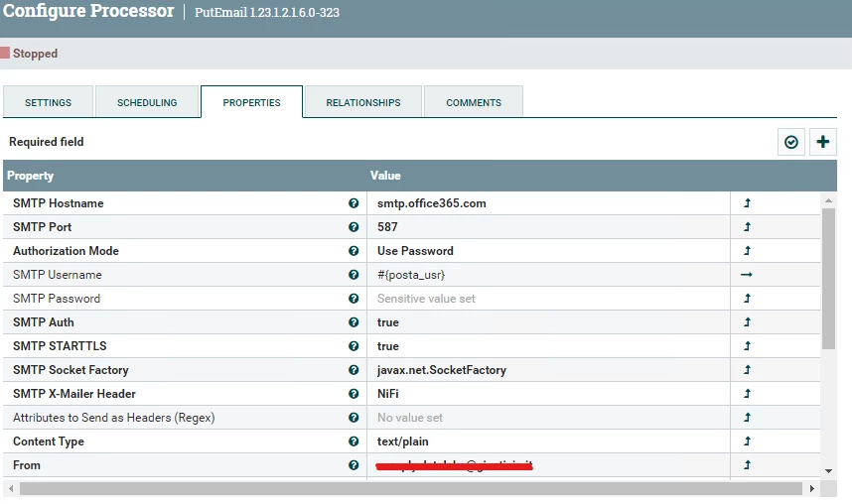Screen dimensions: 852x504
Task: Edit the No value set headers regex field
Action: tap(548, 418)
